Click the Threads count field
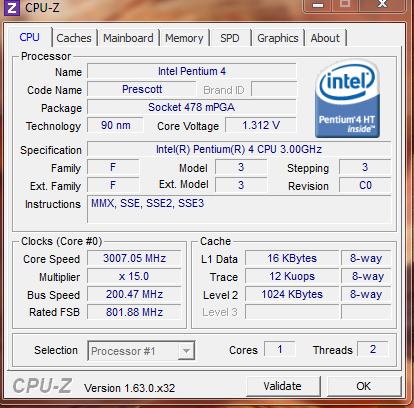Image resolution: width=414 pixels, height=408 pixels. tap(373, 349)
